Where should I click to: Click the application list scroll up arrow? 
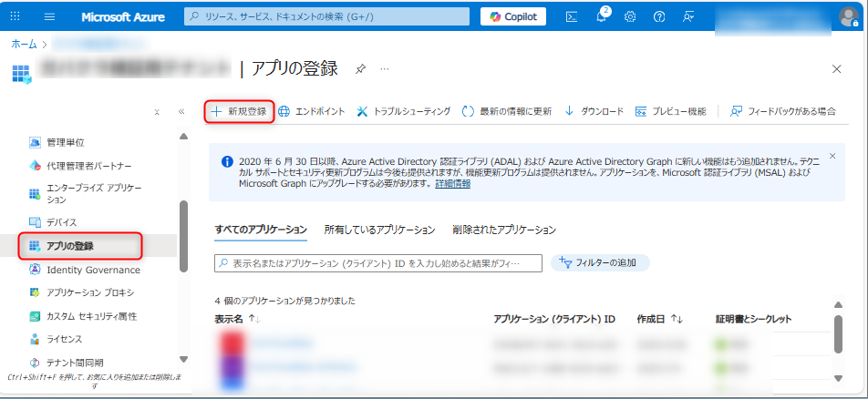tap(838, 304)
